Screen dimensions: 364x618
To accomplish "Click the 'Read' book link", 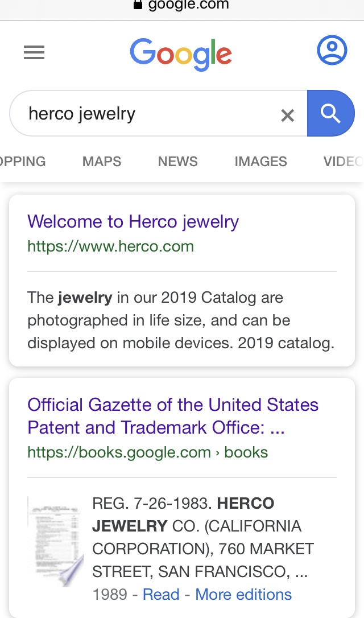I will tap(161, 595).
